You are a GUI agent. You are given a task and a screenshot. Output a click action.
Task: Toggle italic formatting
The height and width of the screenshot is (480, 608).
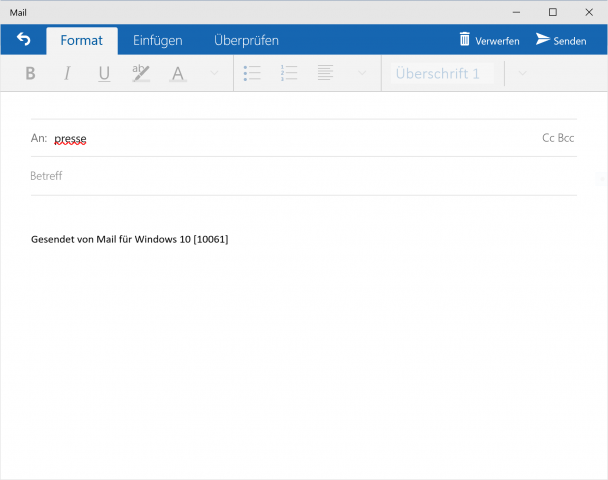tap(67, 73)
